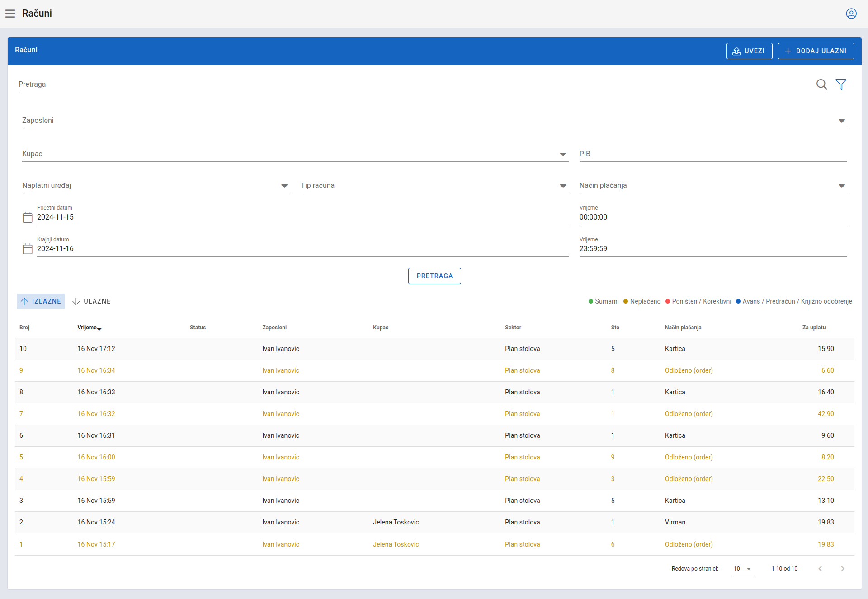
Task: Switch to the ULAZNE tab
Action: click(91, 301)
